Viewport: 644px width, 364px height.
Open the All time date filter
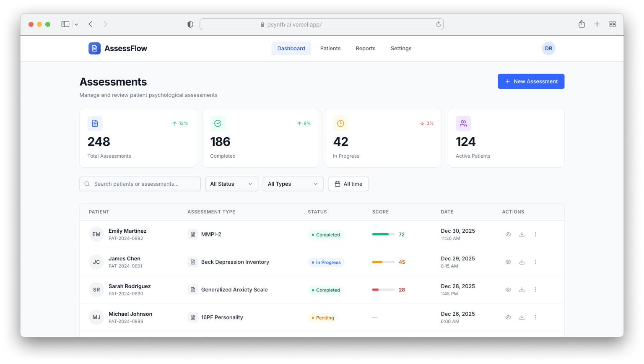(348, 184)
